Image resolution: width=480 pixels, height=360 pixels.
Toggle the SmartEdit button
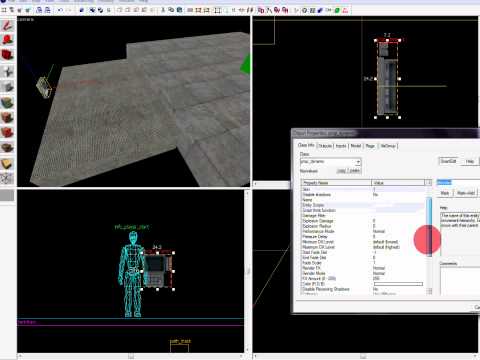[x=448, y=161]
